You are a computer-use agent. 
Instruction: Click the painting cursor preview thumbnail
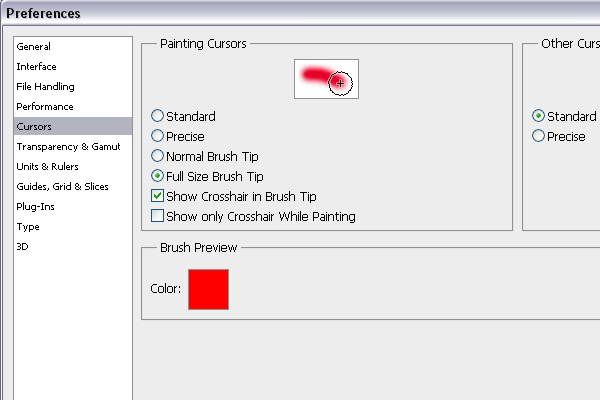tap(326, 79)
